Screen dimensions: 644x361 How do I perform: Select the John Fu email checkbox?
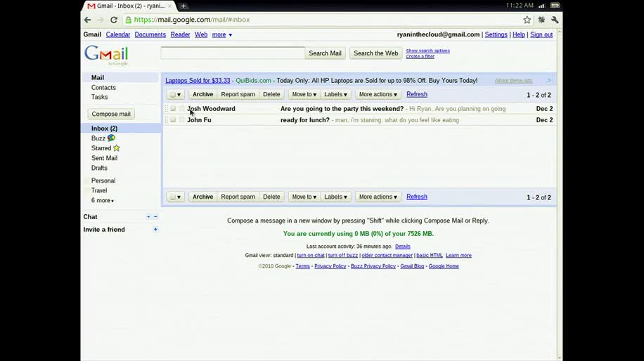tap(173, 120)
